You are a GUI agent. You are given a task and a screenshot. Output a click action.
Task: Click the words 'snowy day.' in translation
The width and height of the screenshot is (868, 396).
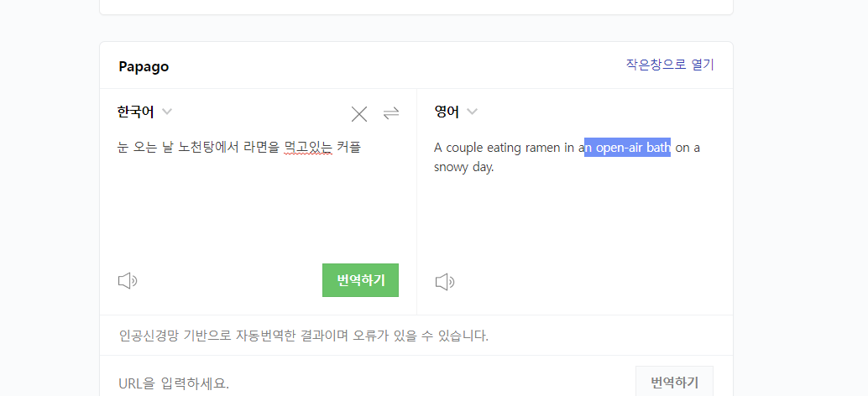[x=464, y=168]
